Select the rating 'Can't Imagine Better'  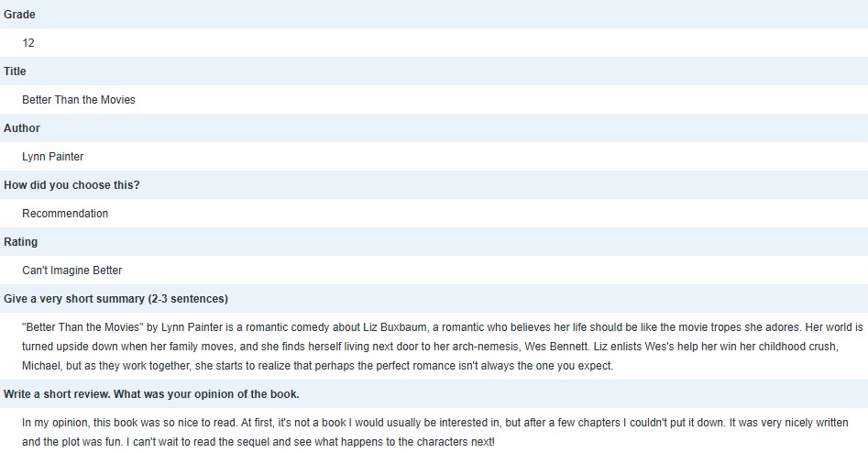click(x=72, y=271)
